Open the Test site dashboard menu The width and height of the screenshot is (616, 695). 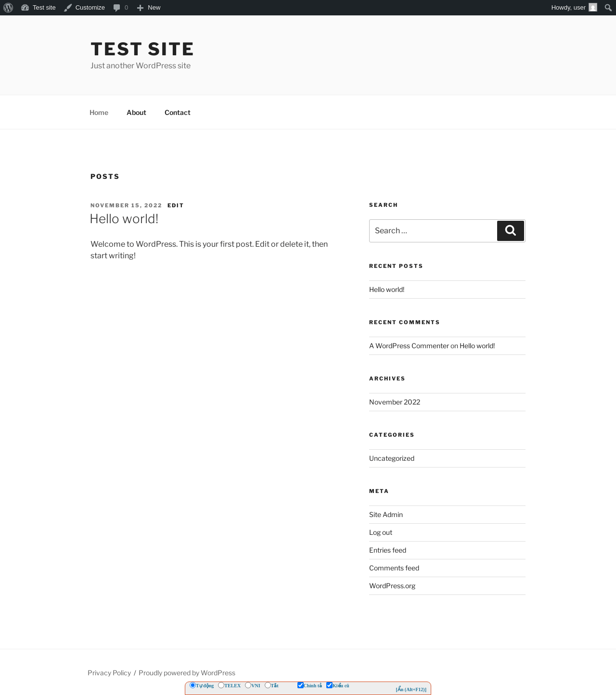[38, 8]
